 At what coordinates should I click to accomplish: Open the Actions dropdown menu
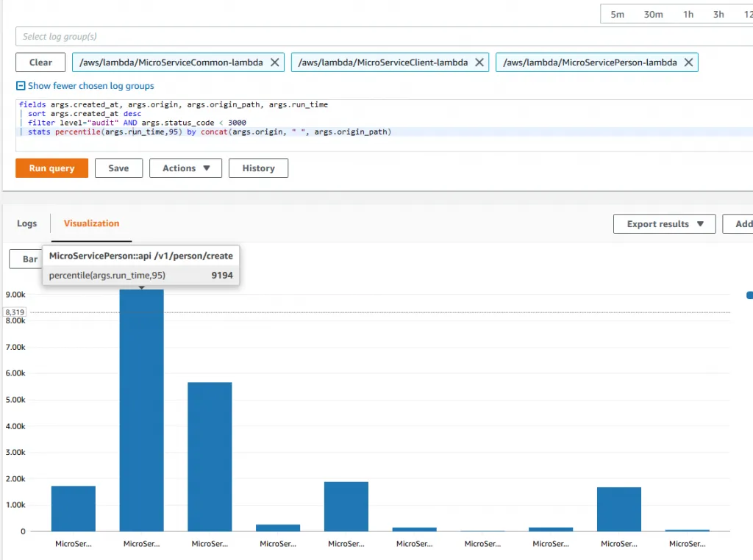click(186, 168)
